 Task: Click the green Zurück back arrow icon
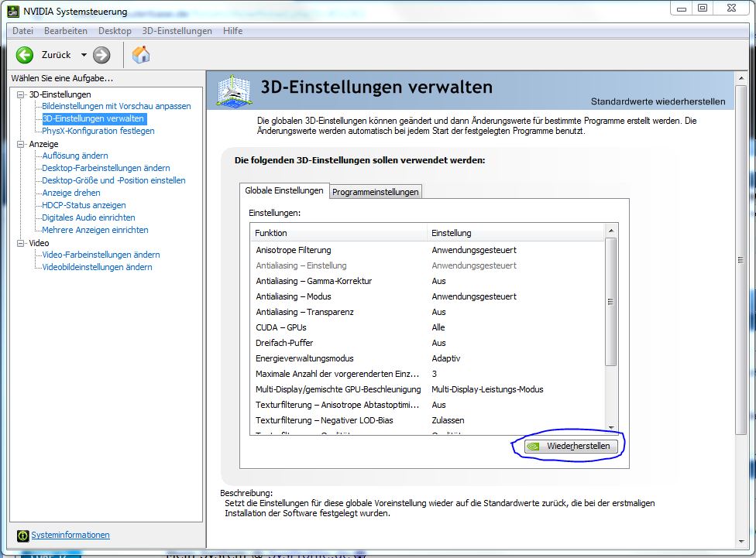25,55
